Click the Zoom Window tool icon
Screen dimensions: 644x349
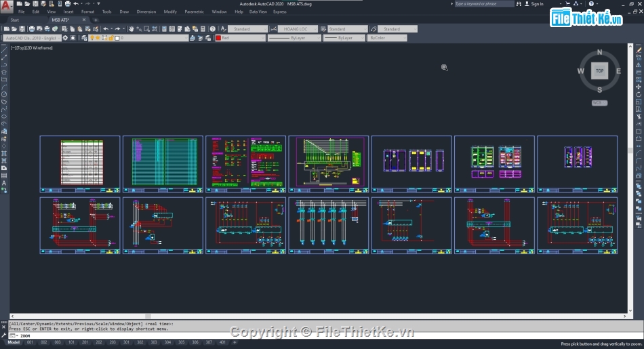click(x=146, y=28)
